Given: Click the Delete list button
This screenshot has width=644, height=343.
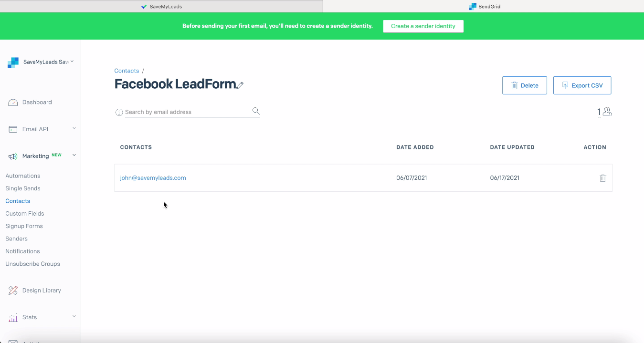Looking at the screenshot, I should (524, 85).
